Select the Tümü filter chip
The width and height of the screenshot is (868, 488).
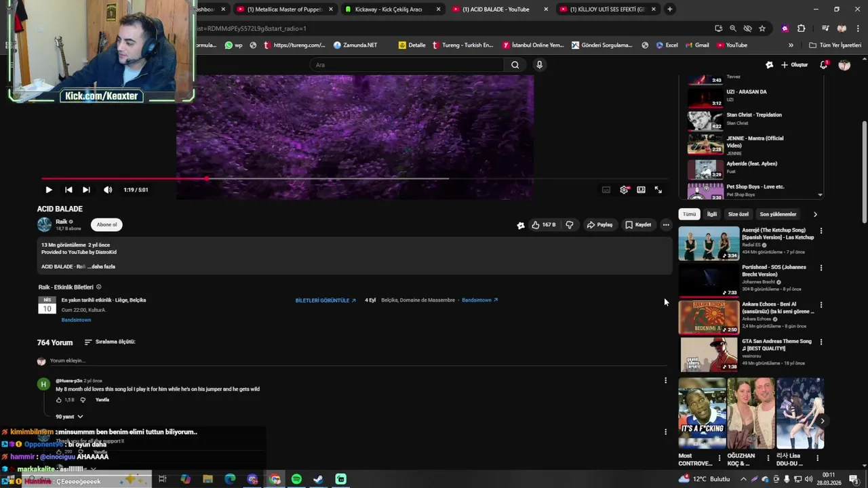[x=689, y=214]
